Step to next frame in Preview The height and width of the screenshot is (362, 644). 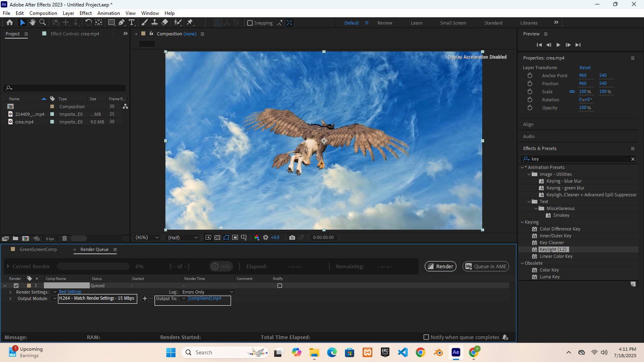tap(568, 45)
